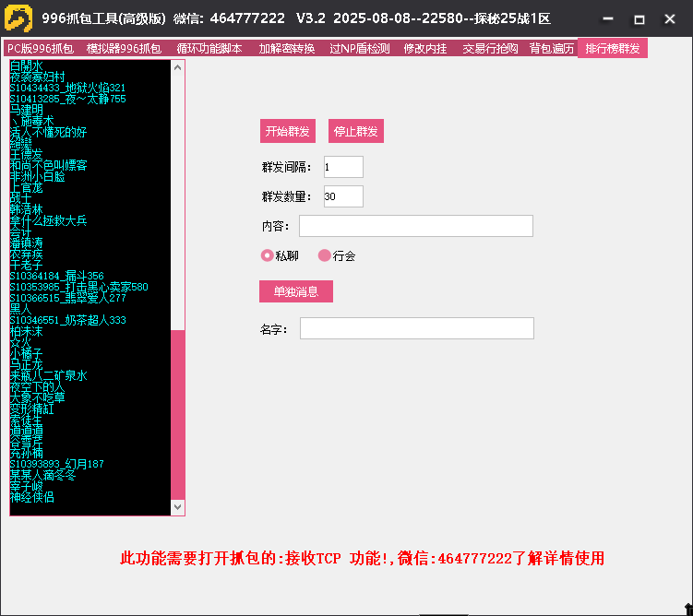Switch to the 过NP盾检测 tab
This screenshot has height=616, width=693.
tap(359, 49)
